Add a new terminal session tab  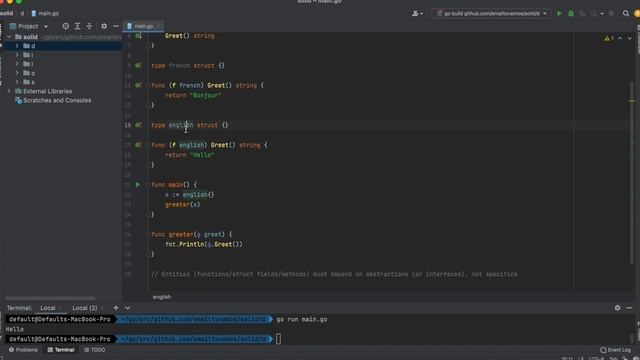tap(116, 308)
